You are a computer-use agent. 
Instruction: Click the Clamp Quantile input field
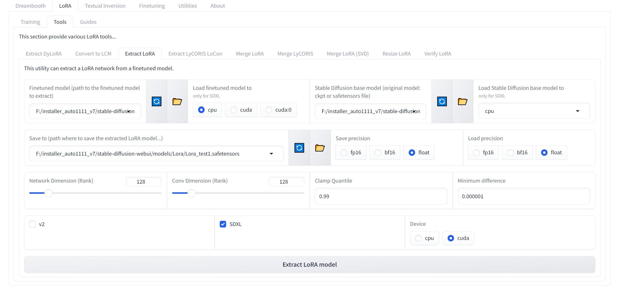381,196
